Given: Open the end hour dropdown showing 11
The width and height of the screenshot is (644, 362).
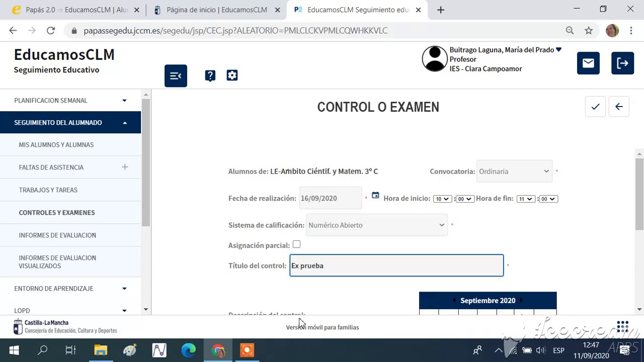Looking at the screenshot, I should pos(525,199).
